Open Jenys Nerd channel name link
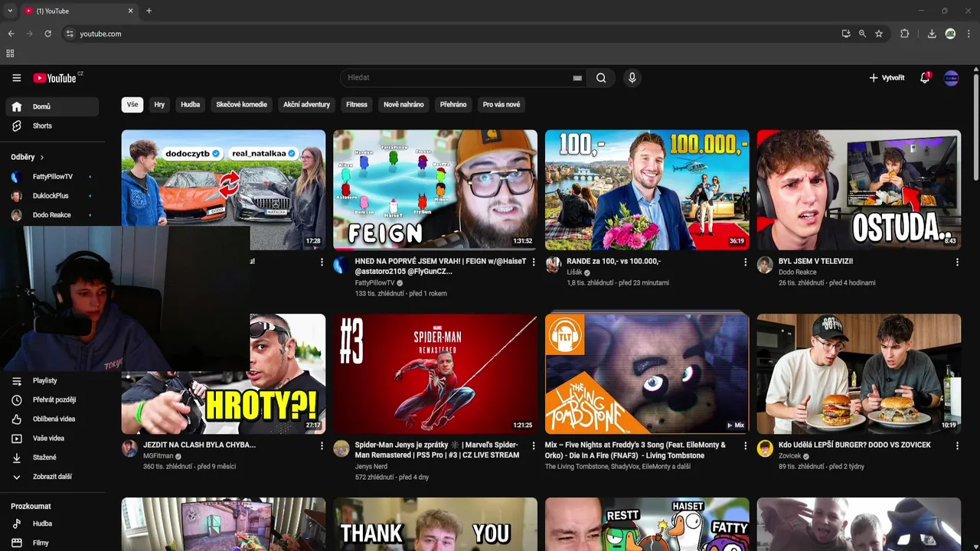Viewport: 980px width, 551px height. (x=371, y=466)
